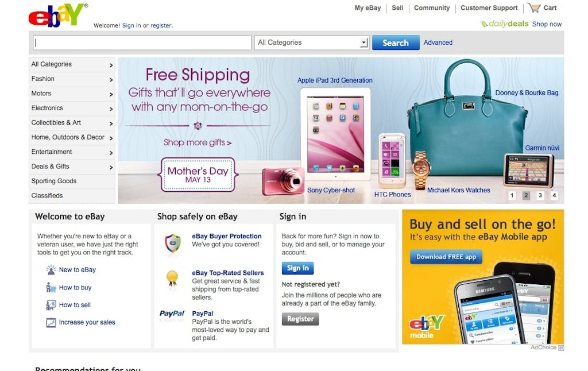Expand the Fashion category arrow
588x371 pixels.
111,79
